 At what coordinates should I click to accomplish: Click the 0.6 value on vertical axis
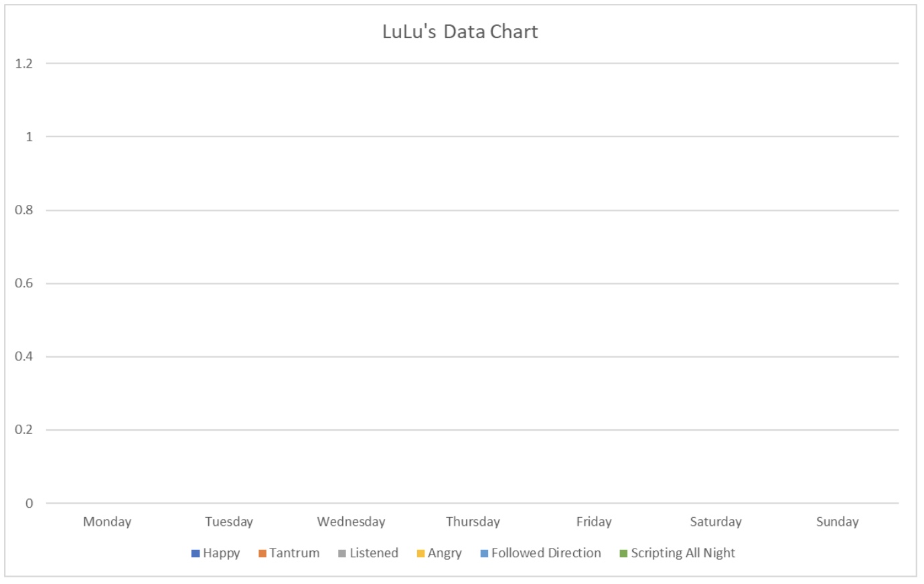click(24, 283)
